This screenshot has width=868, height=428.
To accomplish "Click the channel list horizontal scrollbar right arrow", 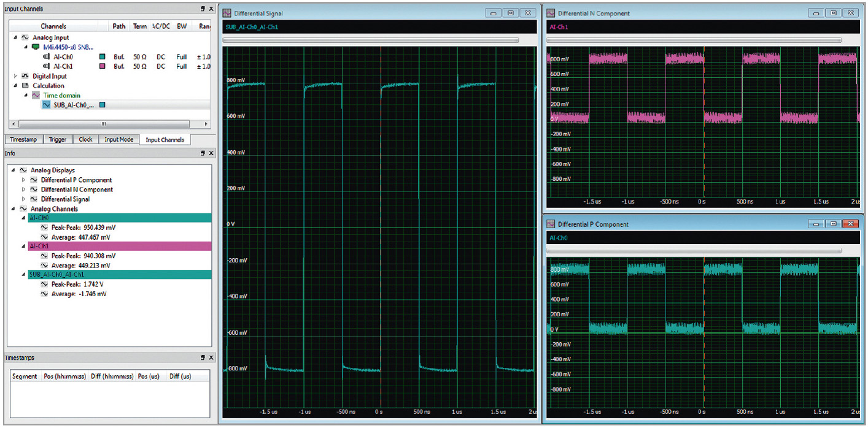I will pos(207,123).
